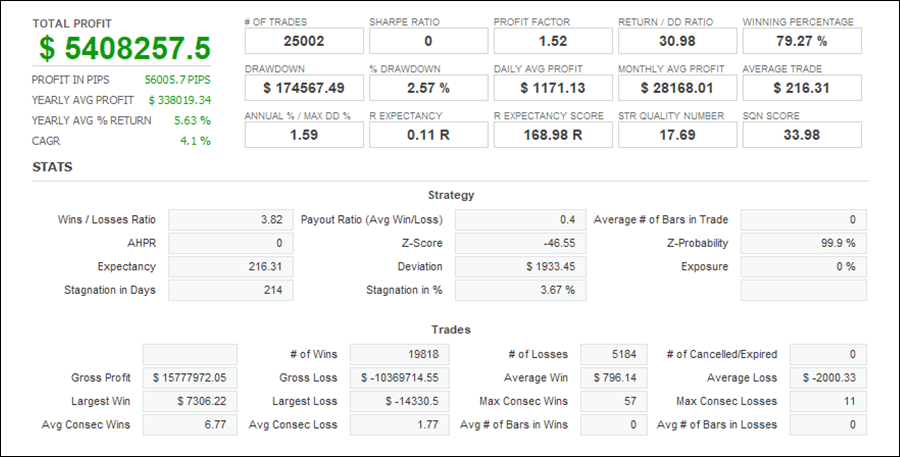Image resolution: width=900 pixels, height=457 pixels.
Task: Select the Return / DD Ratio box
Action: [678, 41]
